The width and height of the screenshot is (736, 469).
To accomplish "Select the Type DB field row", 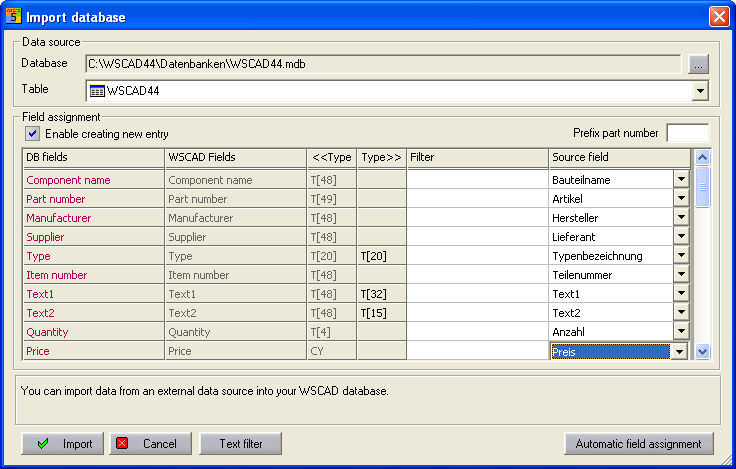I will coord(93,256).
